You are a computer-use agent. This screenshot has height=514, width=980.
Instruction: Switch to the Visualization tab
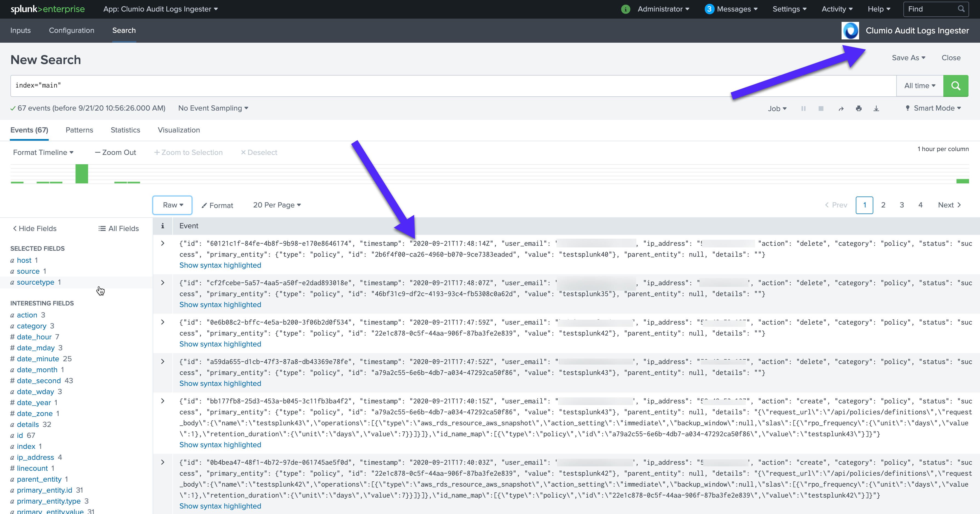point(179,130)
